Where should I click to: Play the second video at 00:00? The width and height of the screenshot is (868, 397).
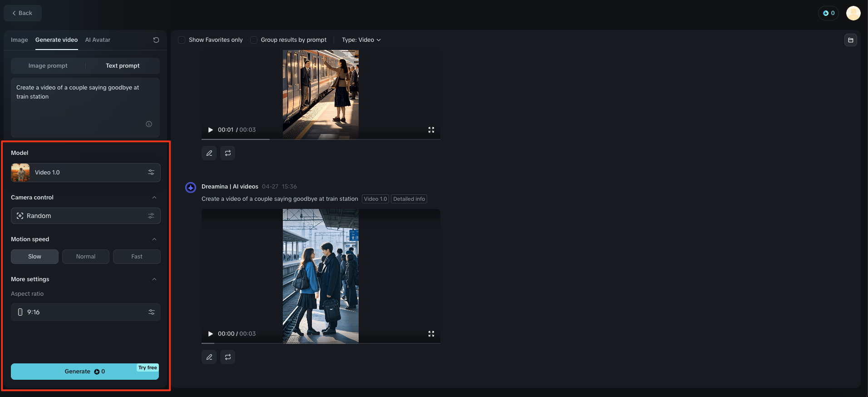click(x=211, y=334)
